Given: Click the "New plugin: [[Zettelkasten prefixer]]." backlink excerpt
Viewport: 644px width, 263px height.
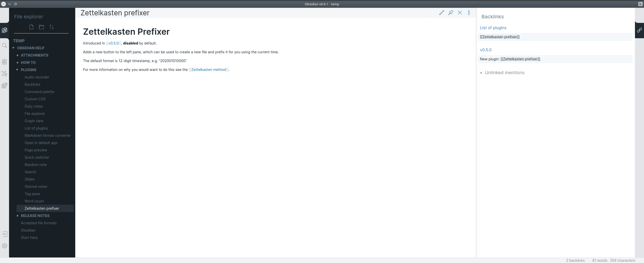Looking at the screenshot, I should 555,59.
